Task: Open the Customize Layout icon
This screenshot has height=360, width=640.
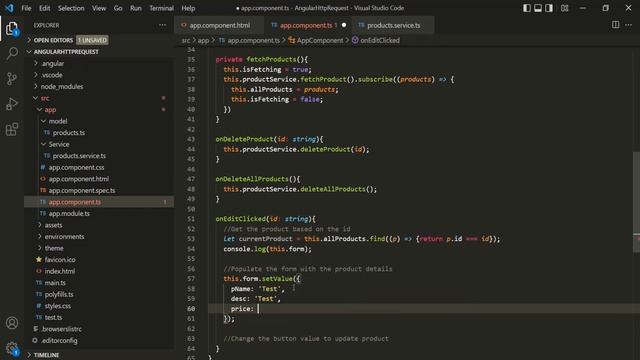Action: coord(564,8)
